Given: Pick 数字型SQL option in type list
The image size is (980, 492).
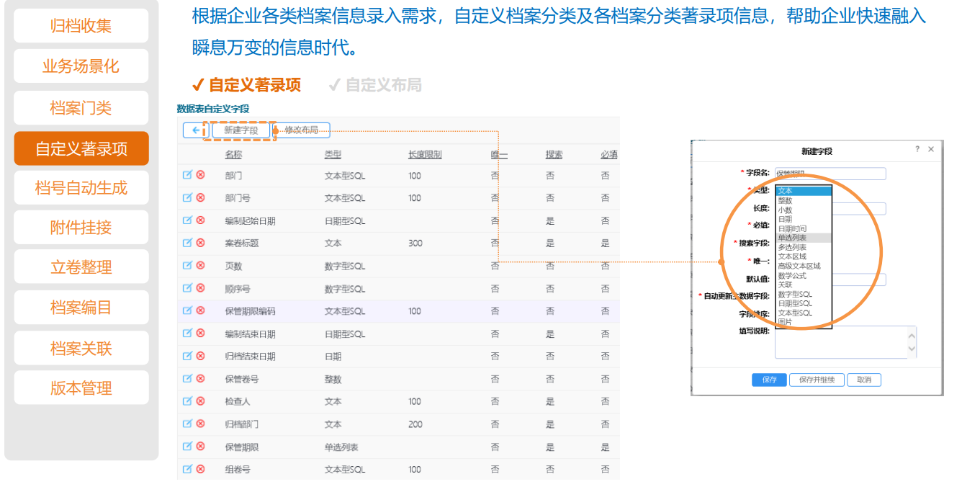Looking at the screenshot, I should (x=795, y=295).
